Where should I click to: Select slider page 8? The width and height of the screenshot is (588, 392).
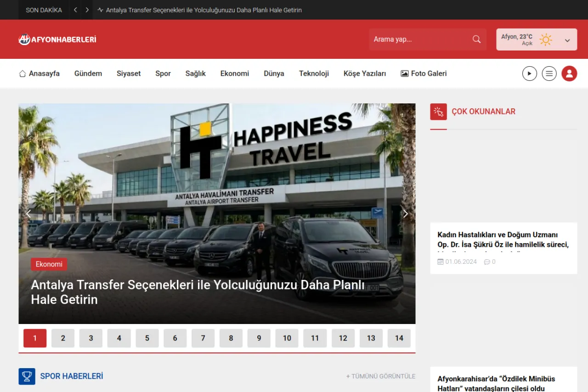pyautogui.click(x=231, y=338)
